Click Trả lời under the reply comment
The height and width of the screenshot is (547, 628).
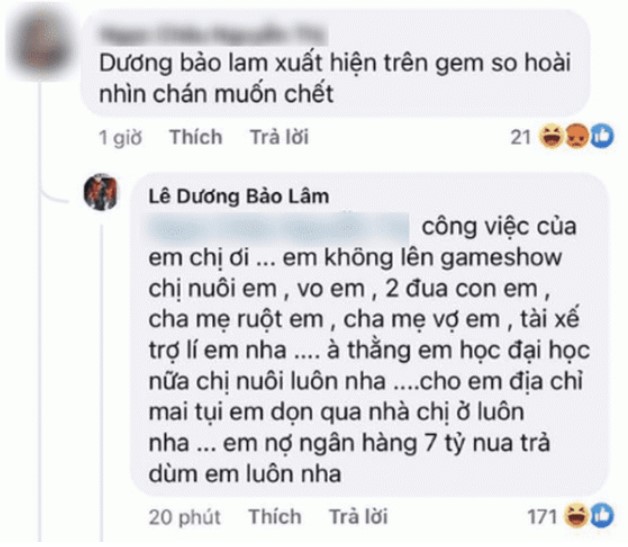(358, 517)
